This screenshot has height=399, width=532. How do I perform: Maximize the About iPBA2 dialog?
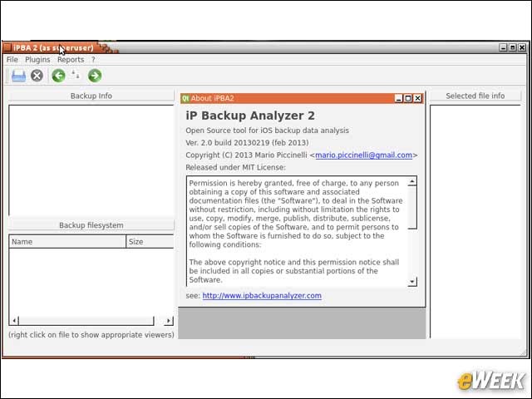408,98
